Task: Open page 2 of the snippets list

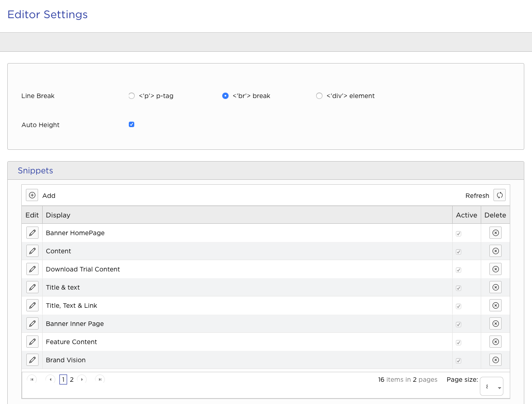Action: tap(72, 379)
